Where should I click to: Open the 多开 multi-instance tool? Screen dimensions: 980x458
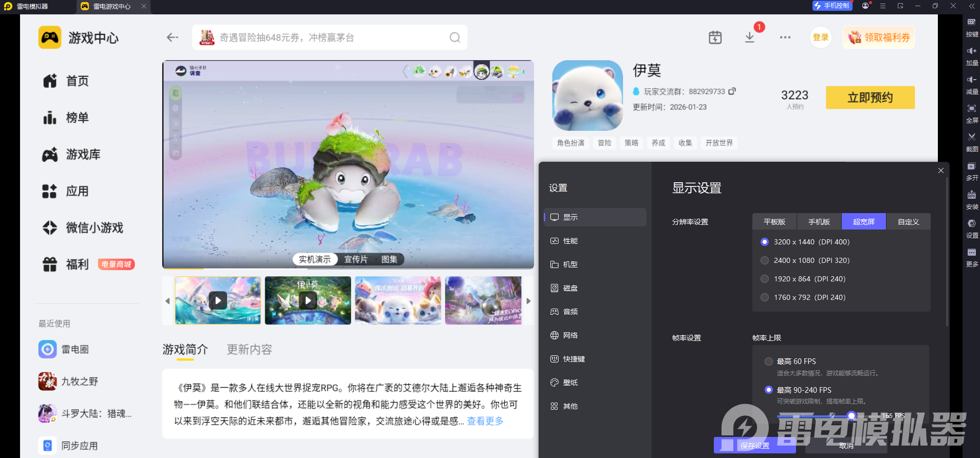(972, 171)
